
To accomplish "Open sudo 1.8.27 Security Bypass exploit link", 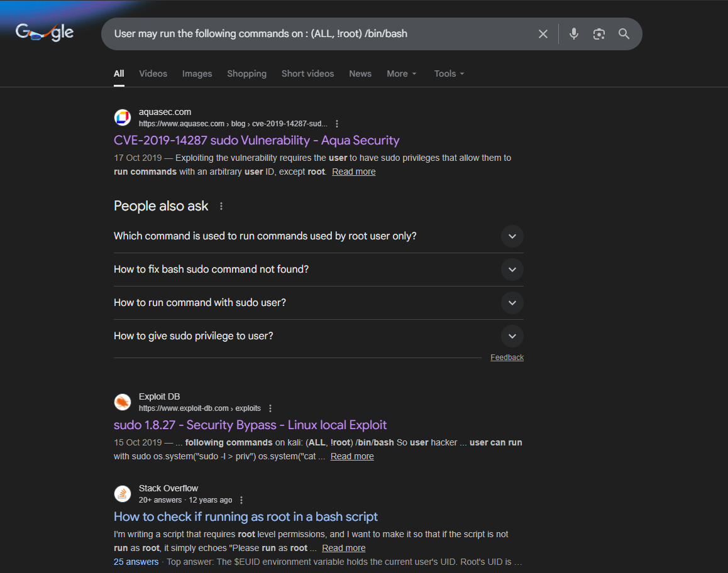I will pos(250,425).
